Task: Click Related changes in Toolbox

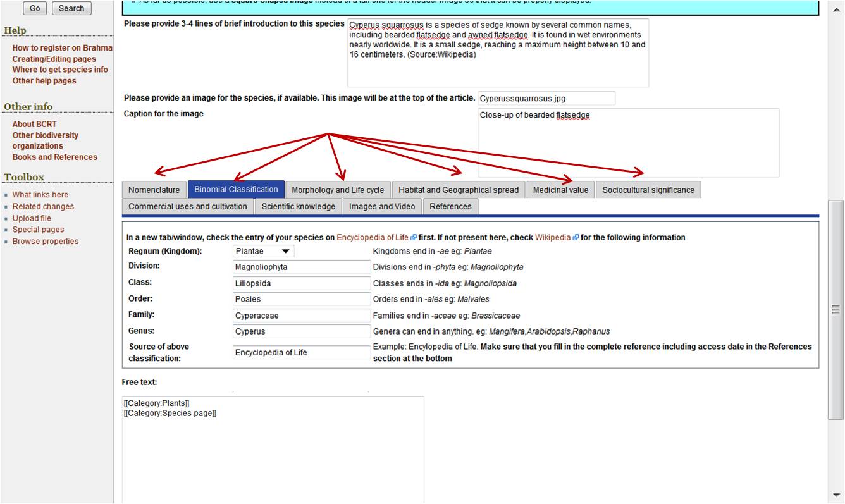Action: point(43,206)
